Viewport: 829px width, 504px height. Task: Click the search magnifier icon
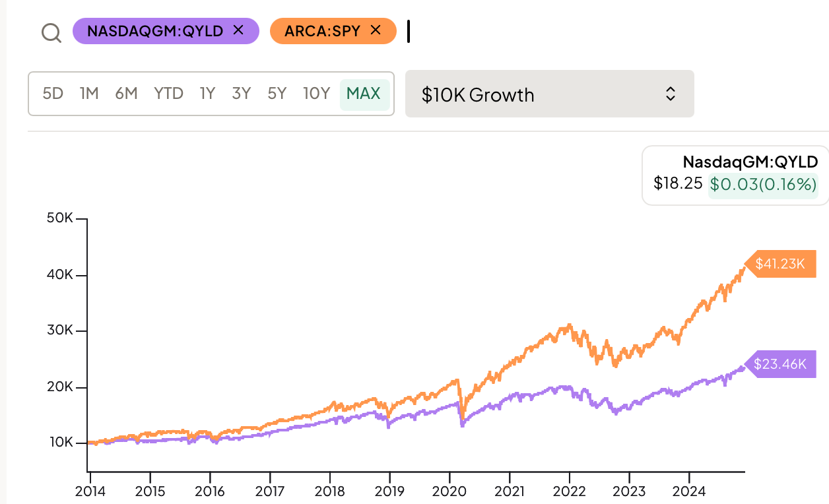point(51,32)
